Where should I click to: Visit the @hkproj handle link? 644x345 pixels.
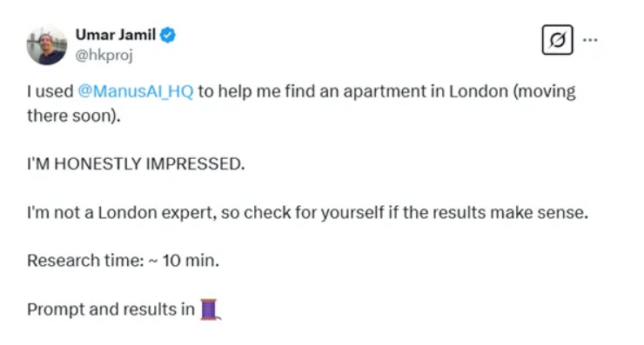click(x=104, y=55)
